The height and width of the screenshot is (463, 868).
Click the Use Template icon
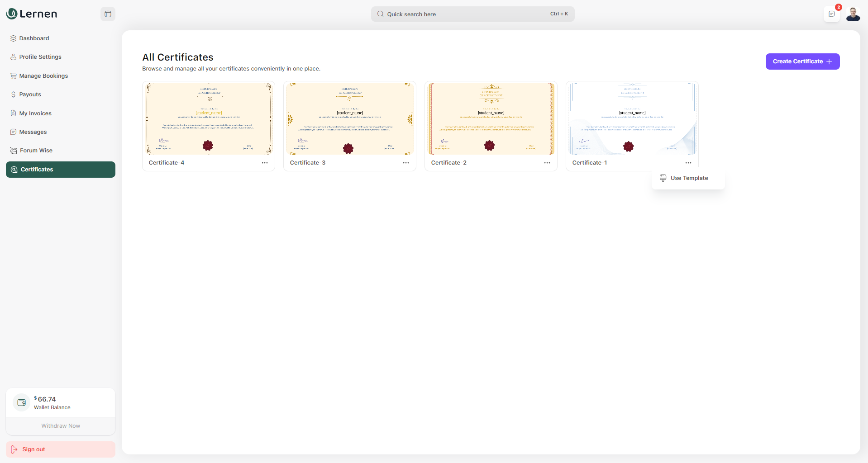(x=663, y=178)
